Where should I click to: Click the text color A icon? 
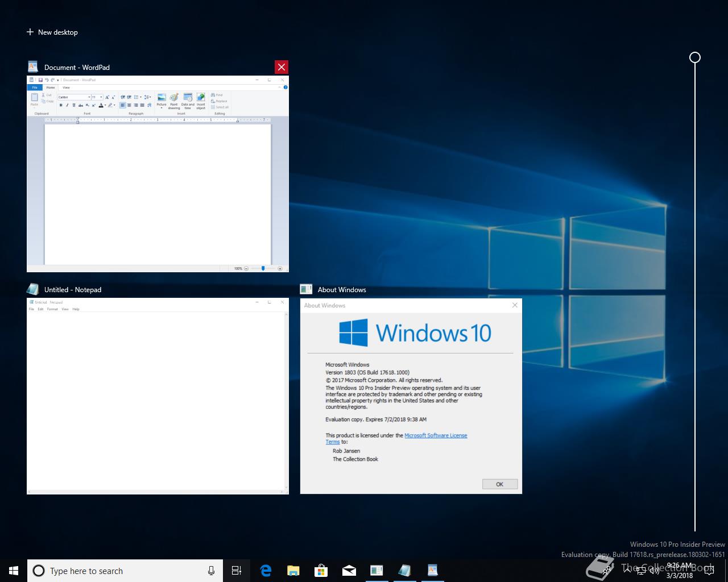pyautogui.click(x=101, y=105)
